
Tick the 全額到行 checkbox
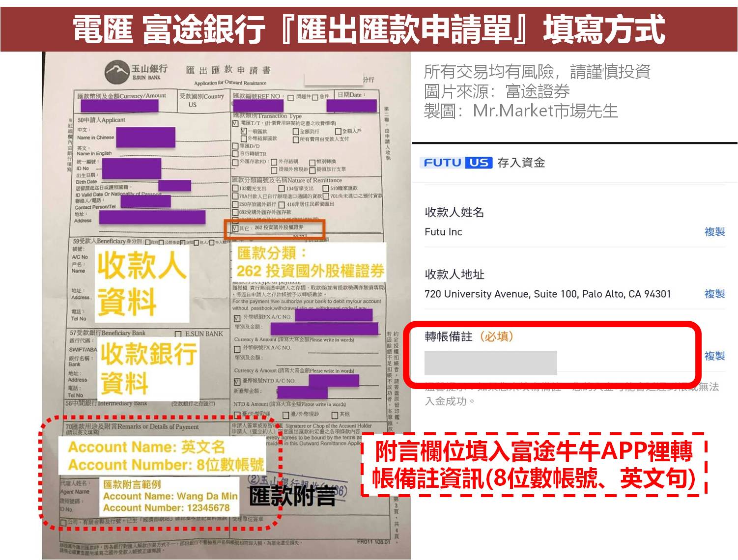pyautogui.click(x=296, y=132)
